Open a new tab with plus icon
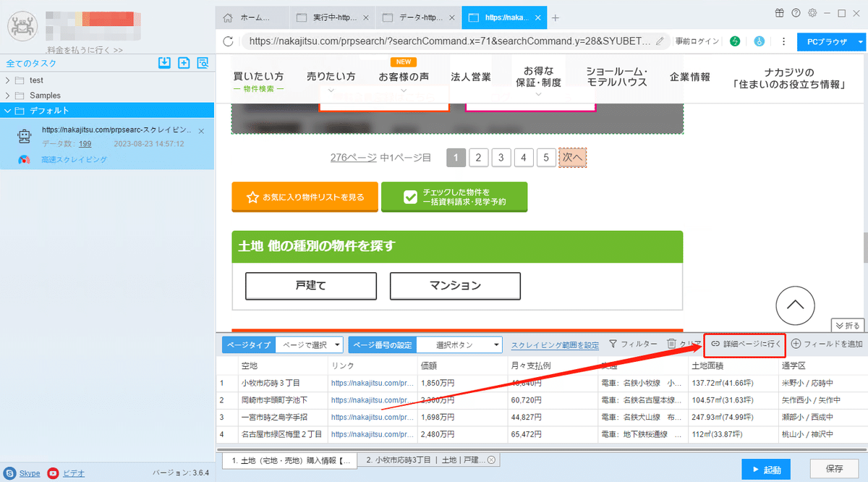This screenshot has width=868, height=482. [x=556, y=17]
